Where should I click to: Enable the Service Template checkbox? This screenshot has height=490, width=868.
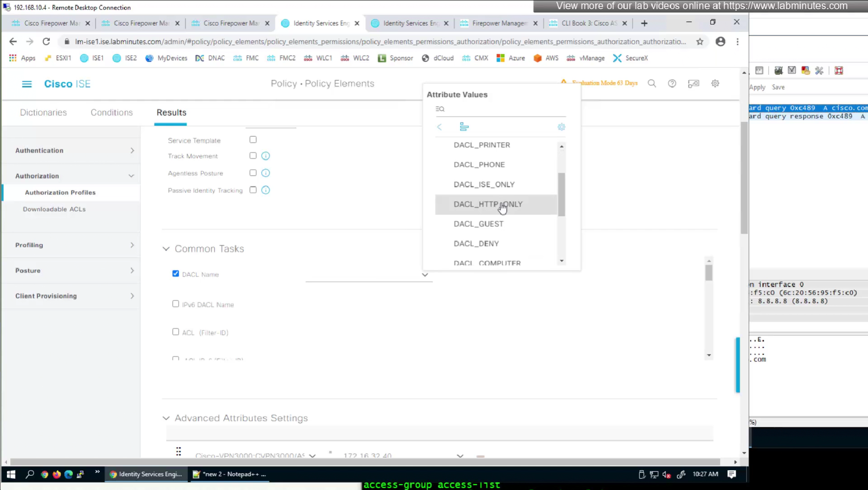pos(253,140)
